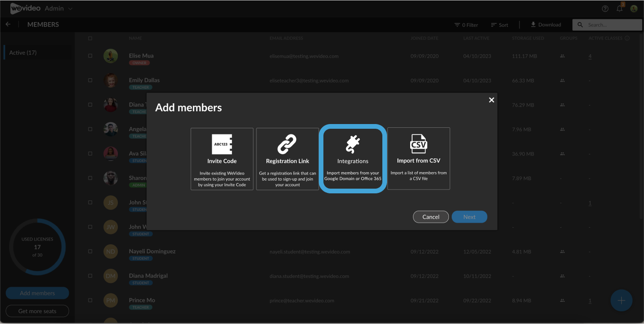Screen dimensions: 644x324
Task: Click the MEMBERS page title
Action: tap(43, 25)
